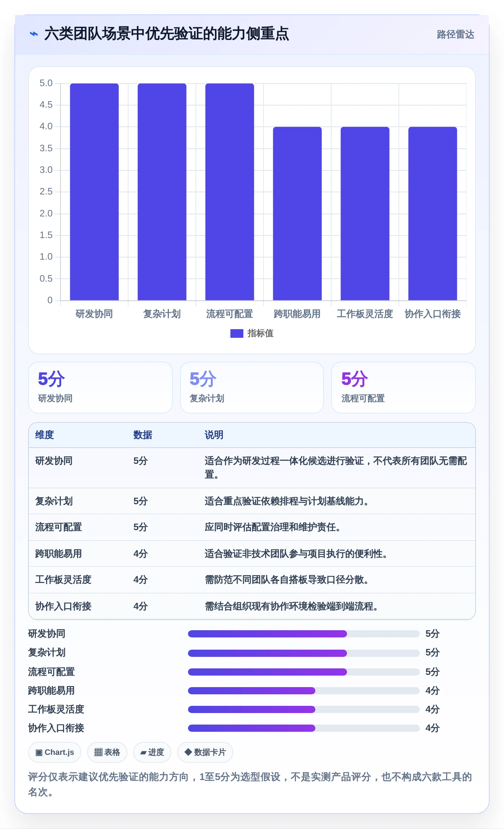Click the 5.0 y-axis tick label
Viewport: 504px width, 829px height.
46,83
